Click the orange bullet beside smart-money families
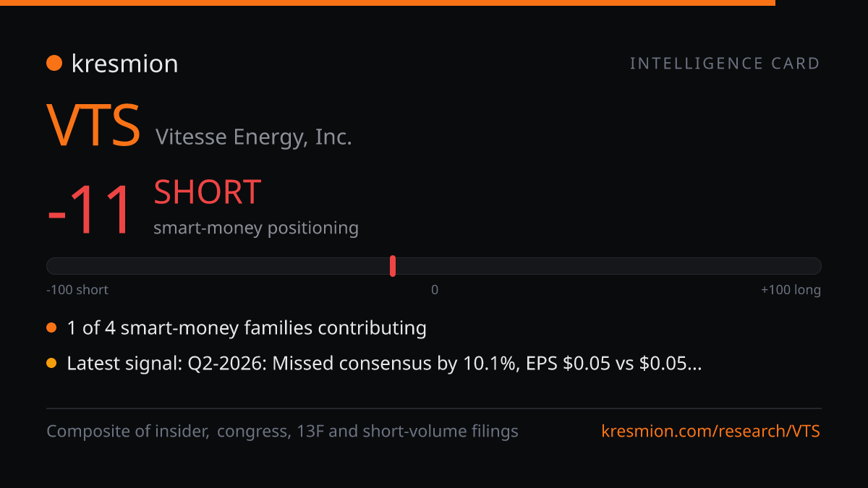 tap(51, 328)
